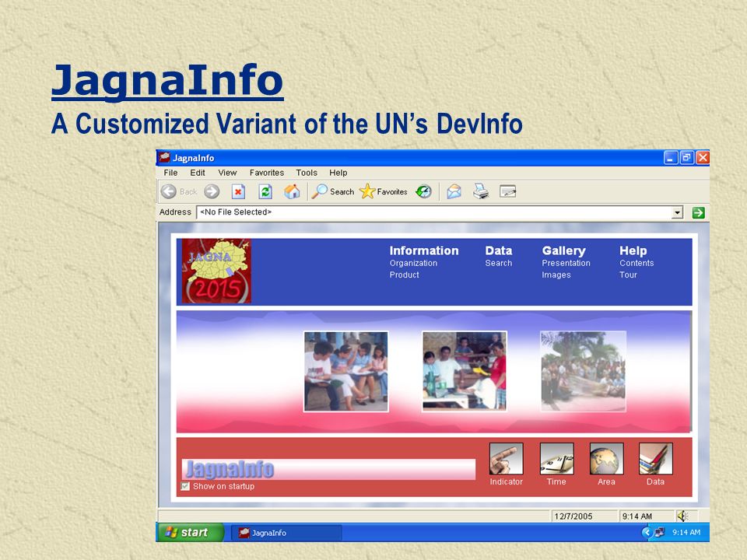Open the Indicator hand icon

point(506,459)
